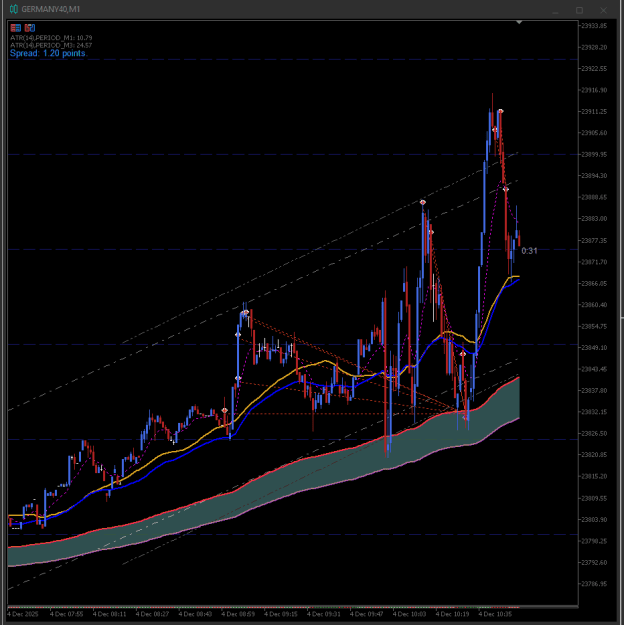
Task: Click the 4 Dec 07:55 time label
Action: pyautogui.click(x=66, y=614)
